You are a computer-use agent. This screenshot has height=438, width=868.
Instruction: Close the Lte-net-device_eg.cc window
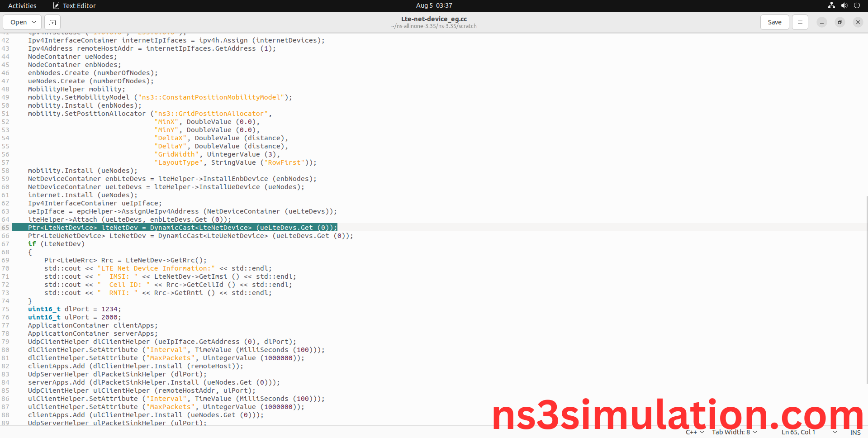click(858, 22)
